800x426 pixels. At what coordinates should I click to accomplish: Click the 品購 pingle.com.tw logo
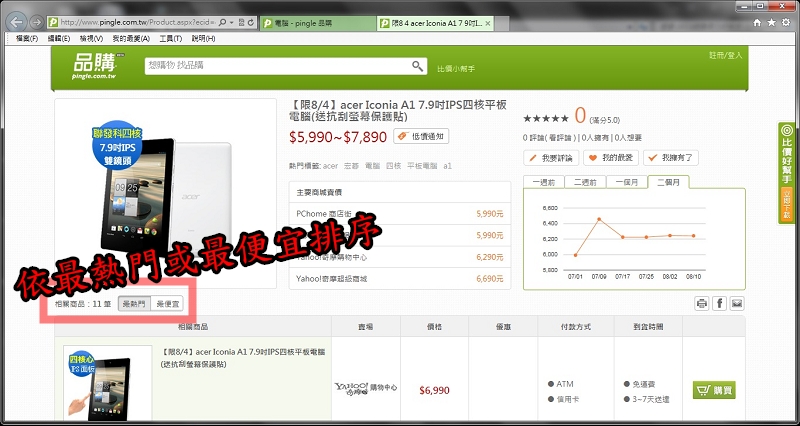99,66
